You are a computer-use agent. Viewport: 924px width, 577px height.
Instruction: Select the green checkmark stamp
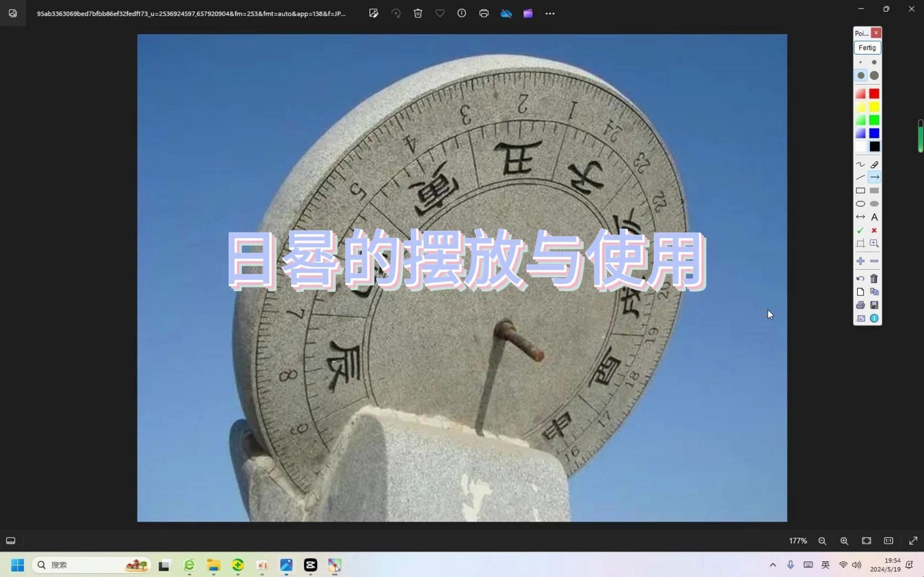pos(860,230)
